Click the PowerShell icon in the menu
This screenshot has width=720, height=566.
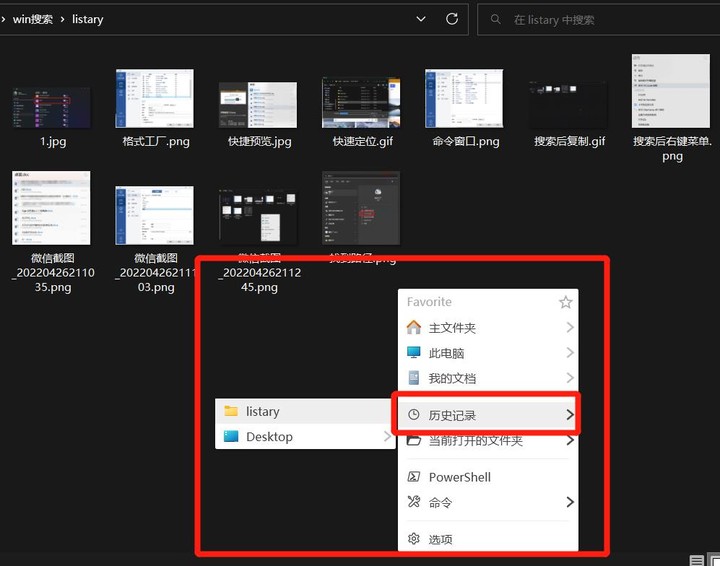[x=414, y=477]
